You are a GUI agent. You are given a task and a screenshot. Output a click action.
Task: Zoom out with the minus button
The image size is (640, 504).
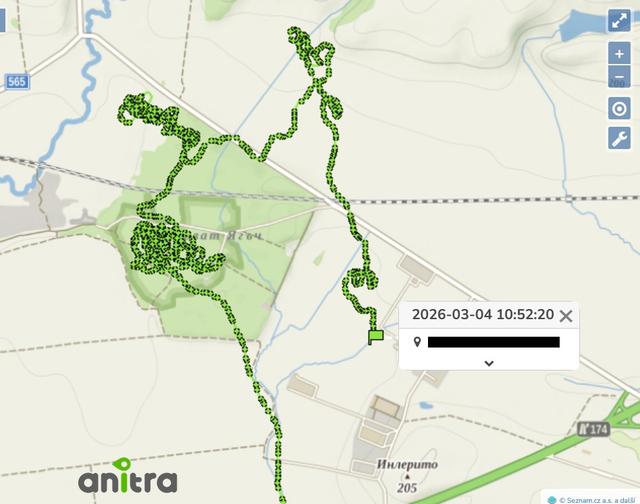point(619,77)
